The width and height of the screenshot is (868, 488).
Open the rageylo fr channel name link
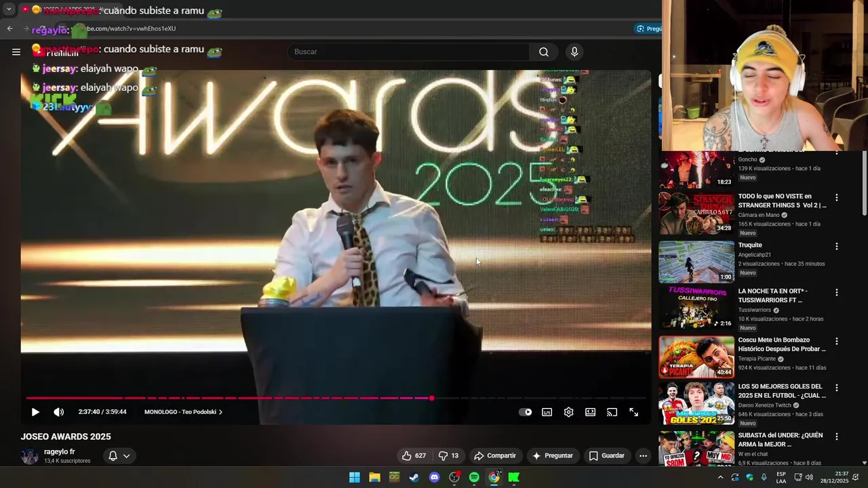[x=60, y=452]
